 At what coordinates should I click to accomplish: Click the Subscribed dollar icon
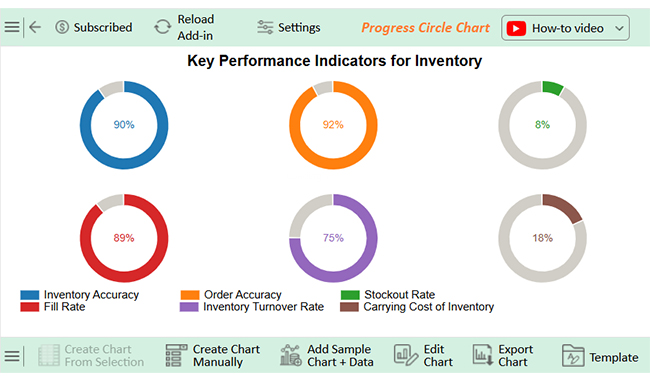(62, 27)
